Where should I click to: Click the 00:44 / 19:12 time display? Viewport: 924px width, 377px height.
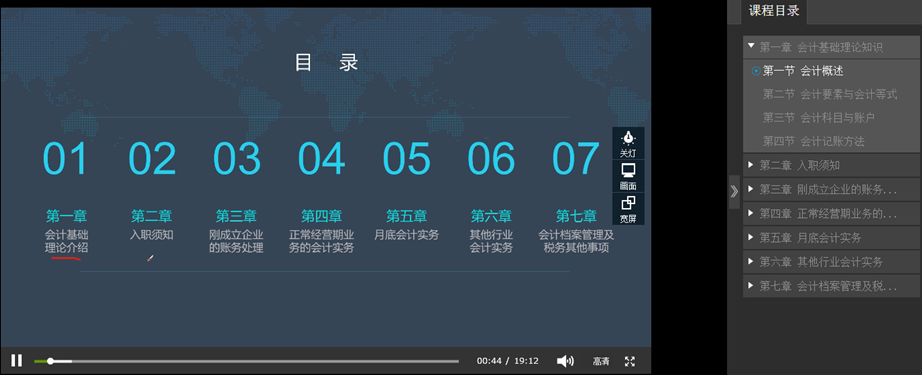click(x=507, y=361)
